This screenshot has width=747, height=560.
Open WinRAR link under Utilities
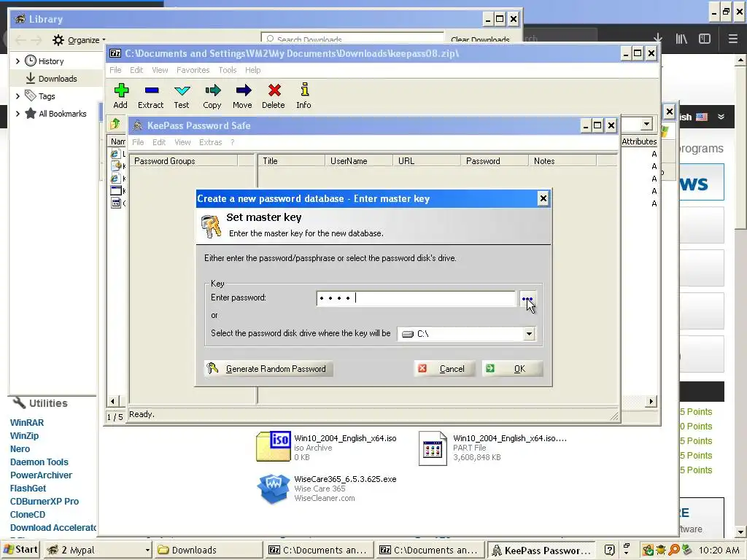tap(27, 422)
